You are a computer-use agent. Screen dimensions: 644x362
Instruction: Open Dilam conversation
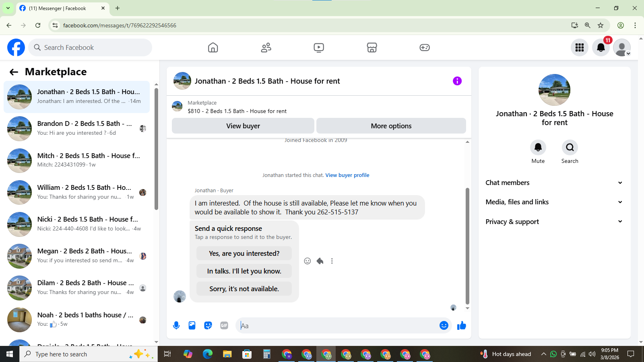76,288
